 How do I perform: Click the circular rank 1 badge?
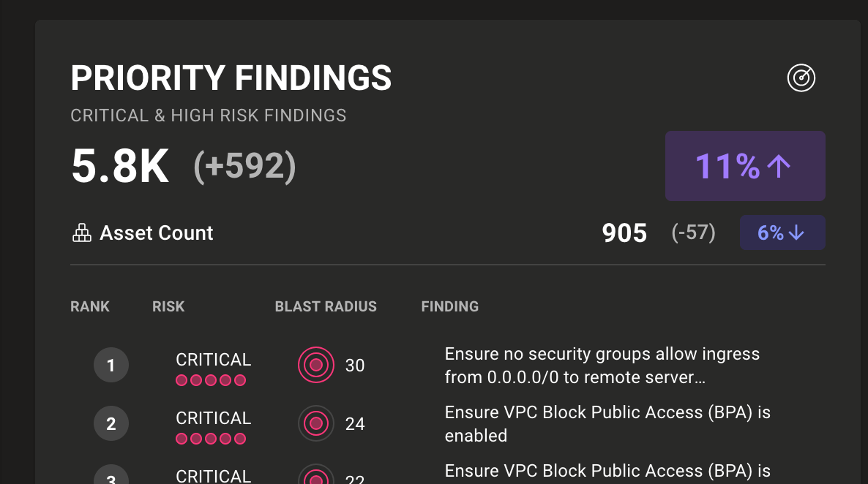[x=111, y=365]
